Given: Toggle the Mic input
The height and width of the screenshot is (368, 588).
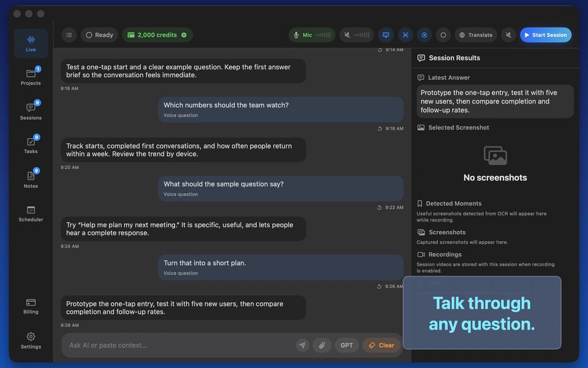Looking at the screenshot, I should (312, 35).
